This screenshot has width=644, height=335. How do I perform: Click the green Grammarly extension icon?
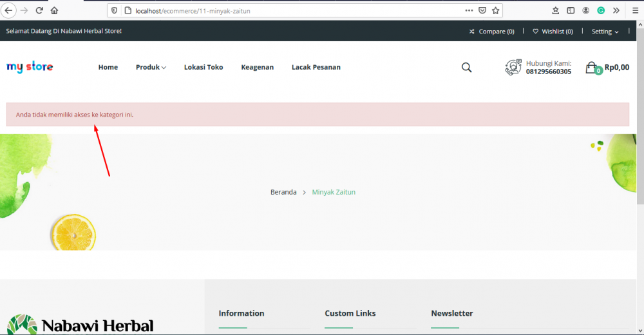pos(601,11)
